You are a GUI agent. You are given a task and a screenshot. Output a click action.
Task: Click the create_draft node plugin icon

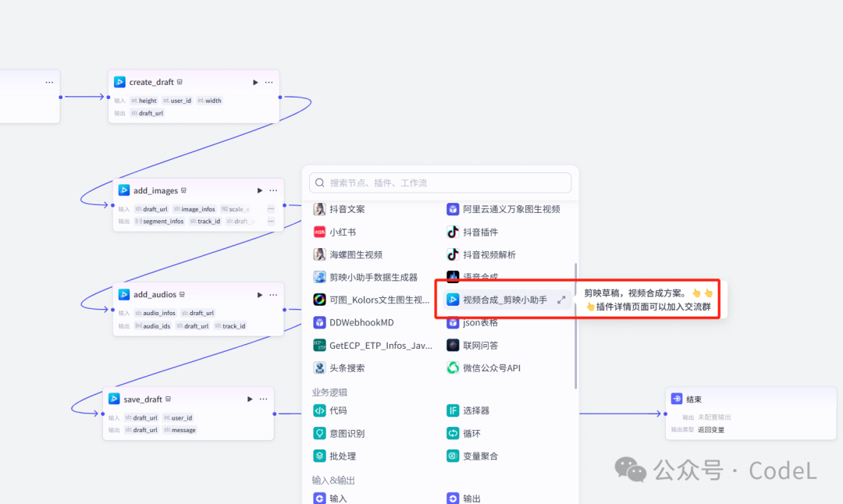119,82
